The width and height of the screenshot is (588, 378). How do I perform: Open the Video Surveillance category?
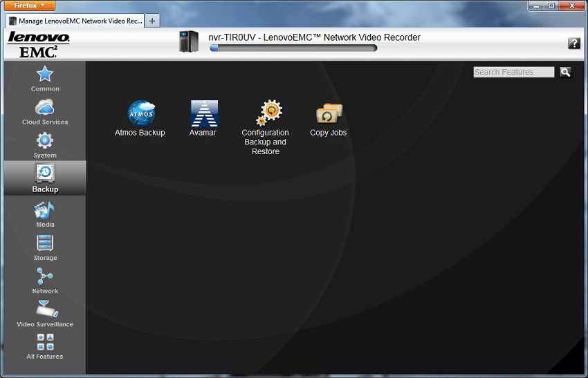click(45, 314)
